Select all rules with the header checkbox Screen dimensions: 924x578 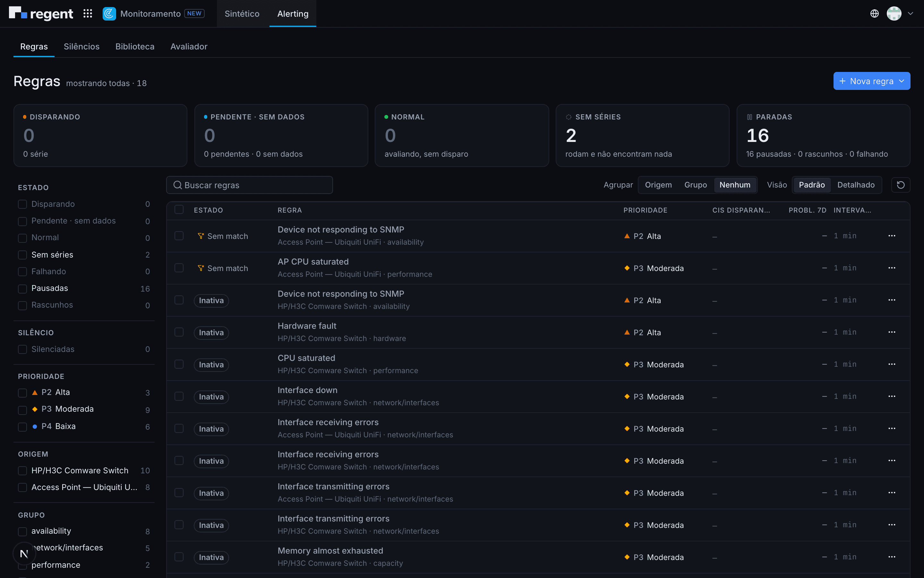point(179,209)
